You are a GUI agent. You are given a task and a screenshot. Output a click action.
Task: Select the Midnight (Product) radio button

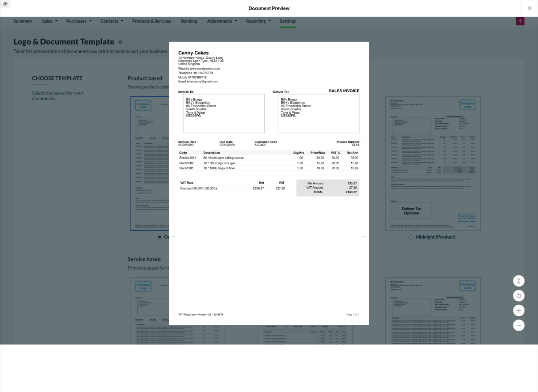[411, 237]
